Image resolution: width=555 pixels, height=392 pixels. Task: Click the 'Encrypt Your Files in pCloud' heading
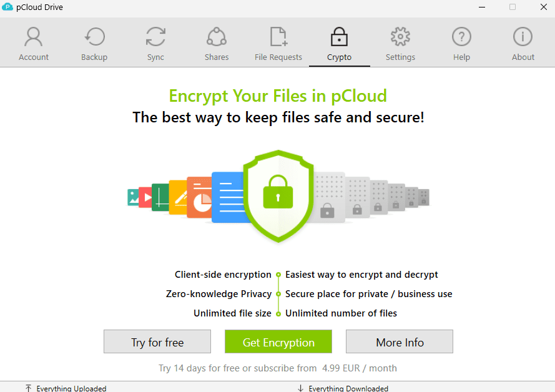278,96
